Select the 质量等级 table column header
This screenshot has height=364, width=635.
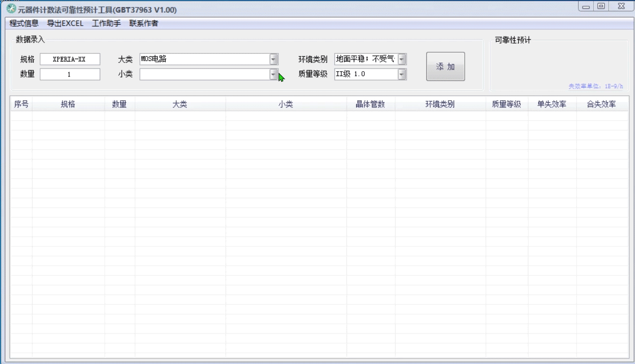pyautogui.click(x=506, y=105)
